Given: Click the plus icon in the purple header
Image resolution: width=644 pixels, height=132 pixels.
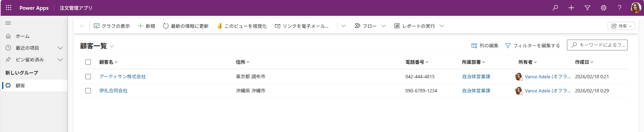Looking at the screenshot, I should (571, 8).
